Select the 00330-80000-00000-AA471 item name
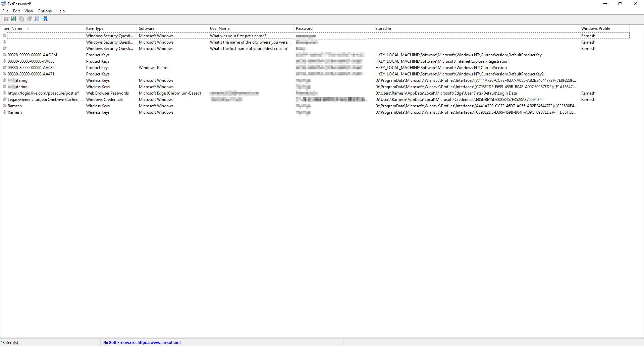 [x=31, y=74]
